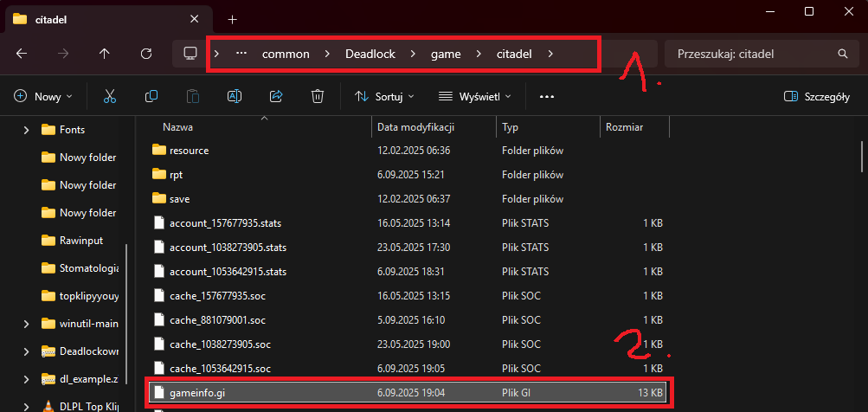Expand the winutil-main sidebar folder
This screenshot has width=868, height=412.
coord(26,324)
